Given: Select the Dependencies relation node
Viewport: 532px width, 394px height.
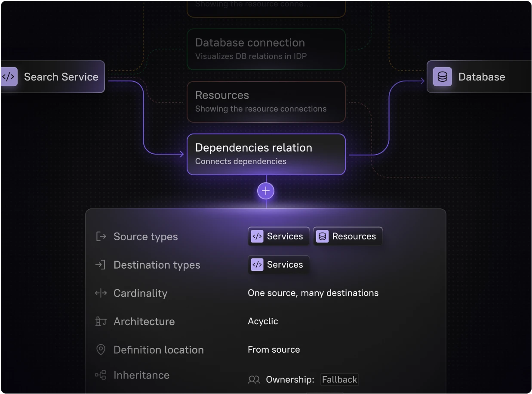Looking at the screenshot, I should pos(266,154).
